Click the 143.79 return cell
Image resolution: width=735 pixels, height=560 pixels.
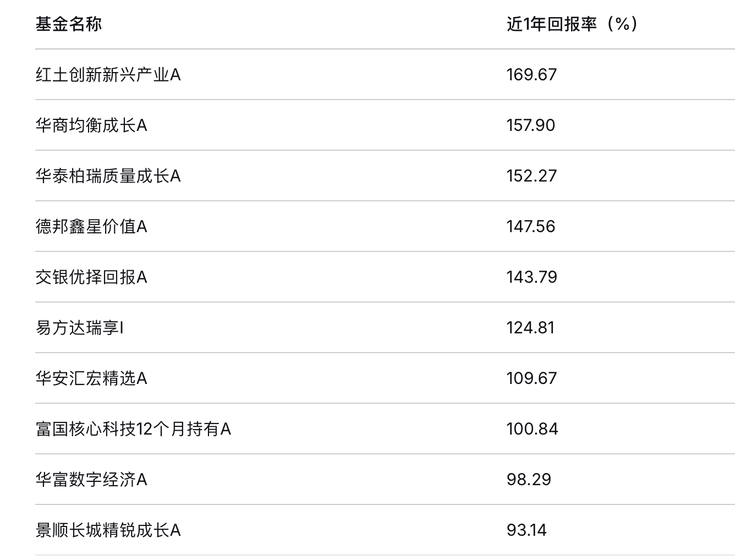(x=531, y=277)
